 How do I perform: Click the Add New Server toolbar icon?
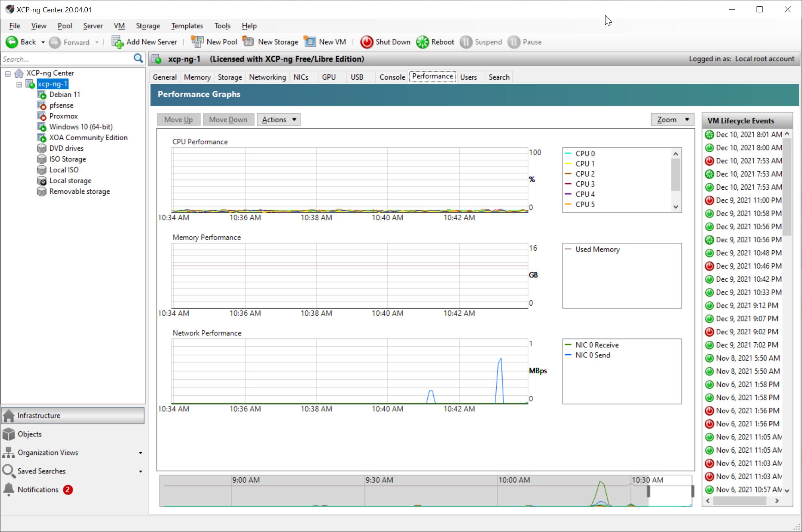(x=117, y=42)
